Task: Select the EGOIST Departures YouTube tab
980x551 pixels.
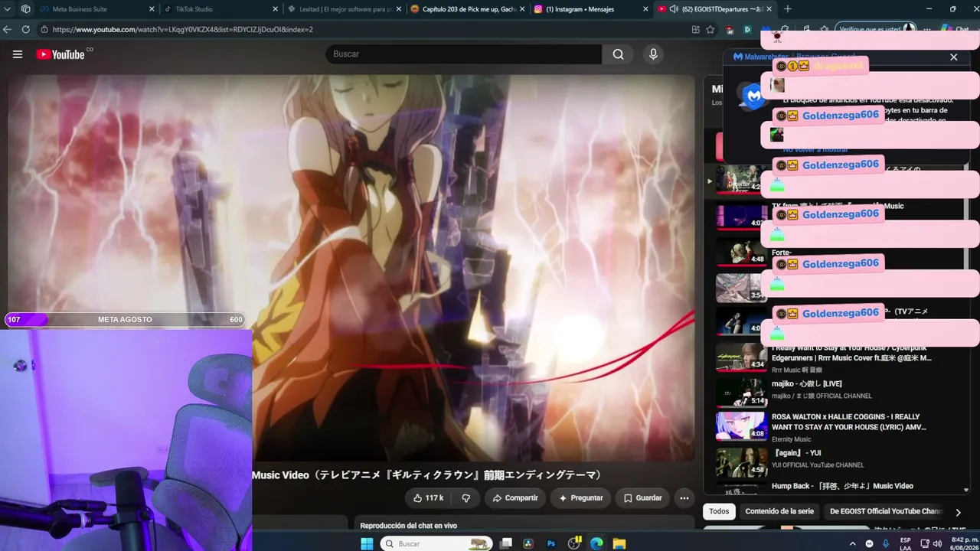Action: point(713,9)
